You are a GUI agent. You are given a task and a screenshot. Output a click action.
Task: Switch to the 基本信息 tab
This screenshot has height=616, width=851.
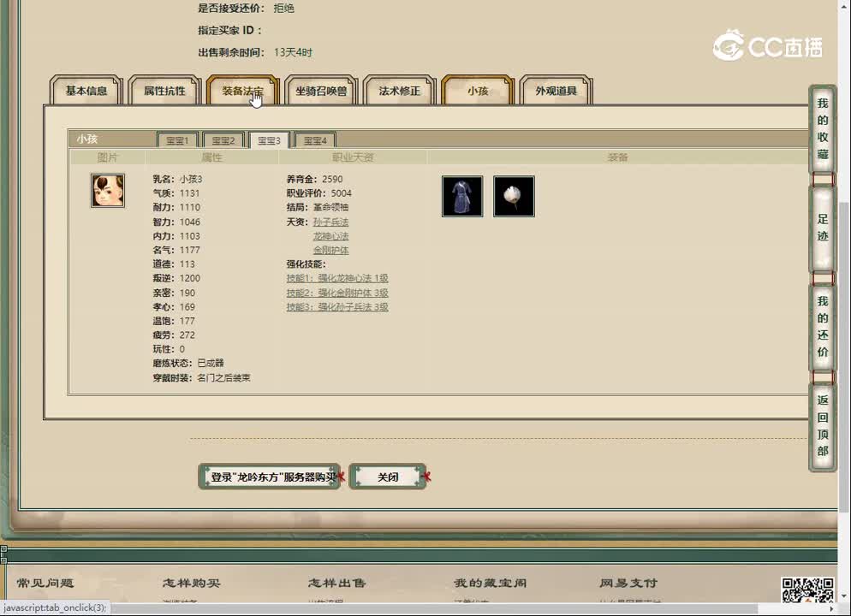[x=86, y=90]
